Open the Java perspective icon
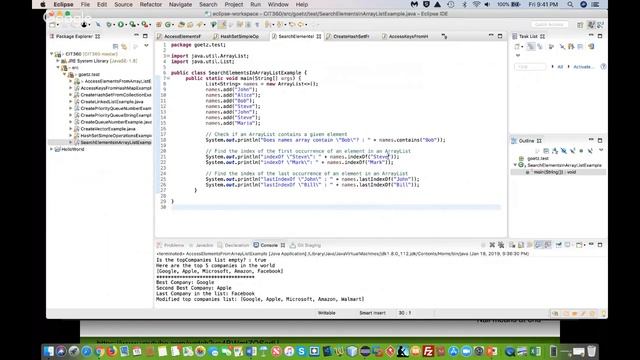Image resolution: width=640 pixels, height=360 pixels. [x=591, y=25]
